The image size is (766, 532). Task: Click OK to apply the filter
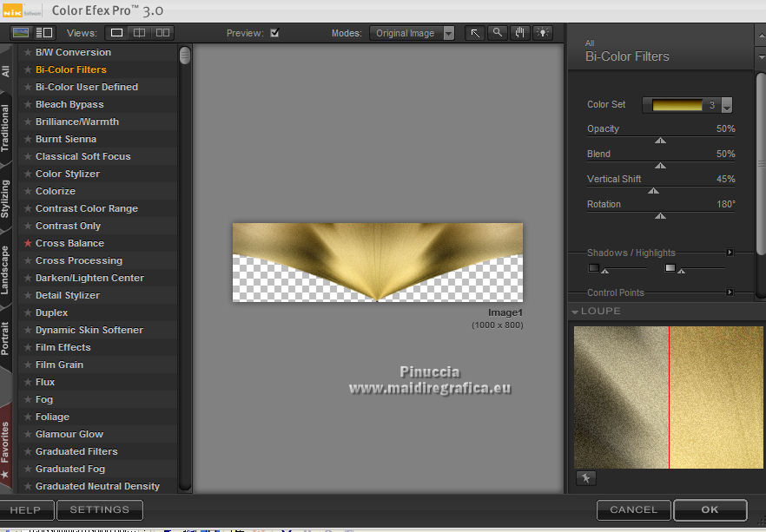(x=710, y=510)
